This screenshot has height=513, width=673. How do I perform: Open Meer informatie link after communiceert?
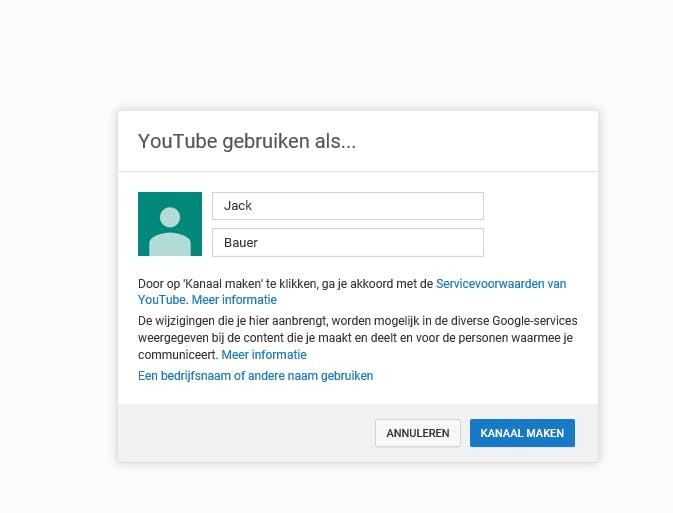[x=264, y=355]
